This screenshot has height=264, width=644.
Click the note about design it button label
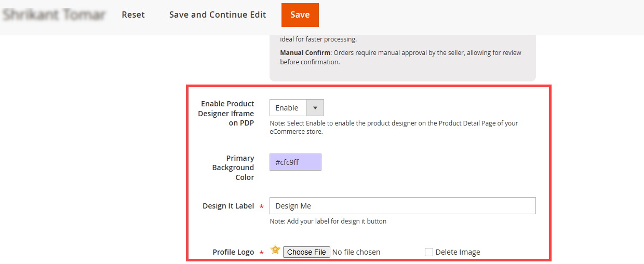[x=328, y=221]
